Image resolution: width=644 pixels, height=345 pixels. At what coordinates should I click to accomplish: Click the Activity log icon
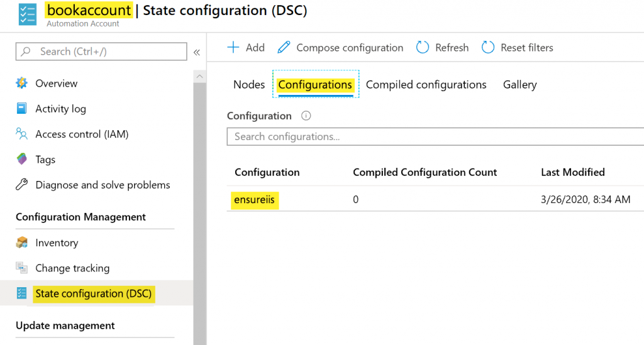point(22,109)
